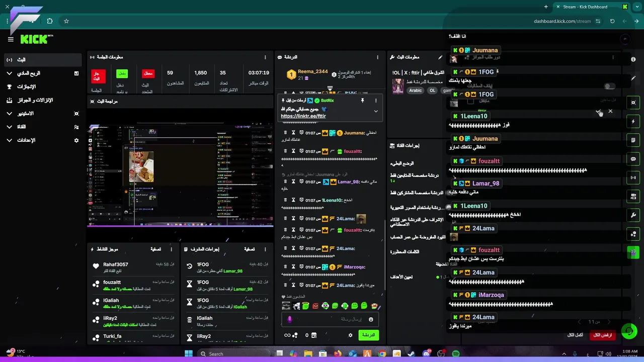Open three-dot menu of BotRix pinned message
644x362 pixels.
click(x=375, y=101)
